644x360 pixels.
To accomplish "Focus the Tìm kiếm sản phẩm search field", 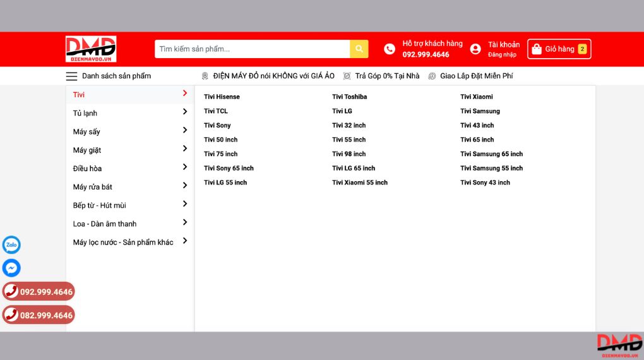I will click(x=252, y=49).
